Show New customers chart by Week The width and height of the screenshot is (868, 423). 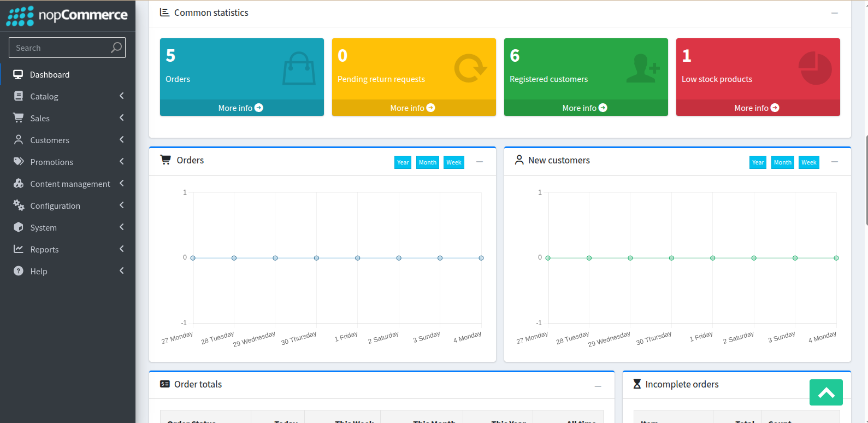pos(809,162)
